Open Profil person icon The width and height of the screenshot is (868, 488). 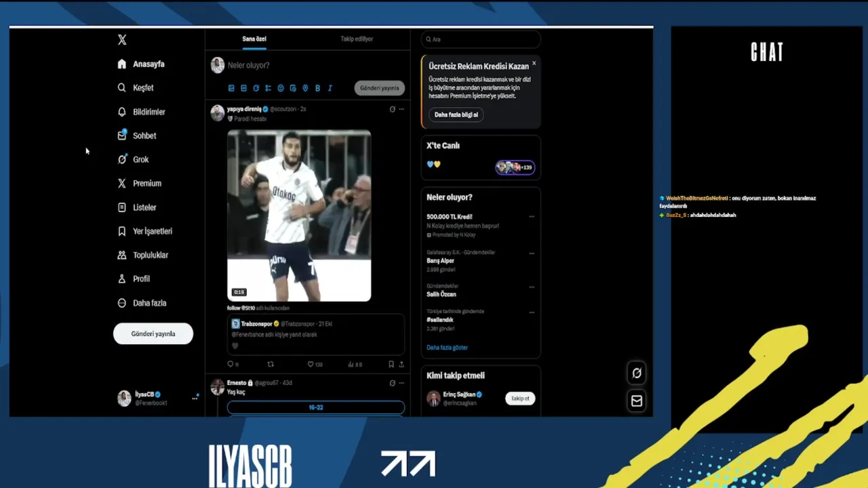pyautogui.click(x=122, y=279)
